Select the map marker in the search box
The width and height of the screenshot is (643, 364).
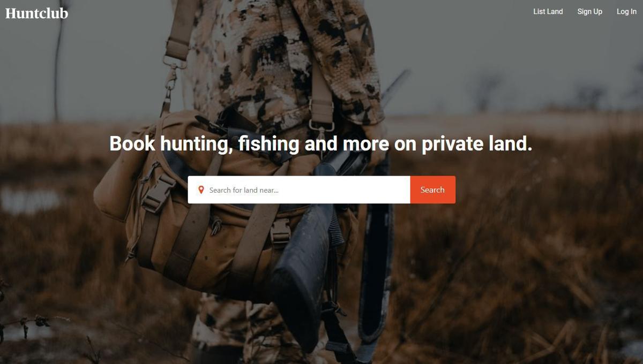201,190
